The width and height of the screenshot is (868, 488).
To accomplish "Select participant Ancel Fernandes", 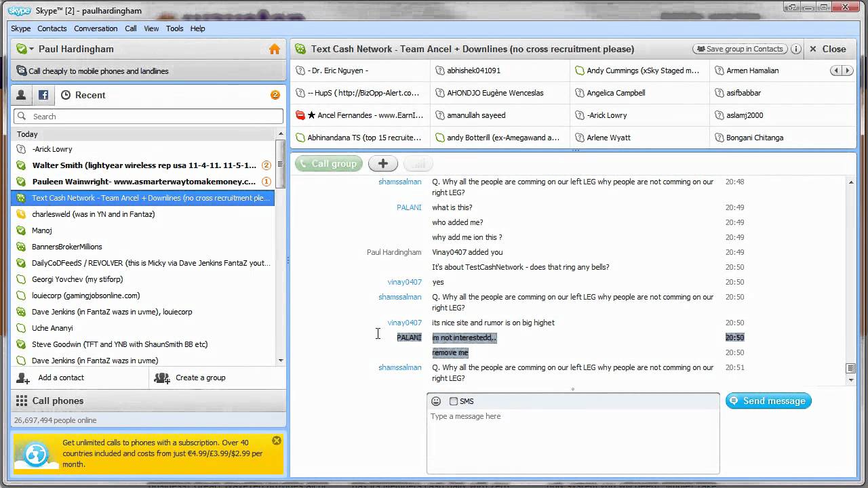I will tap(360, 115).
